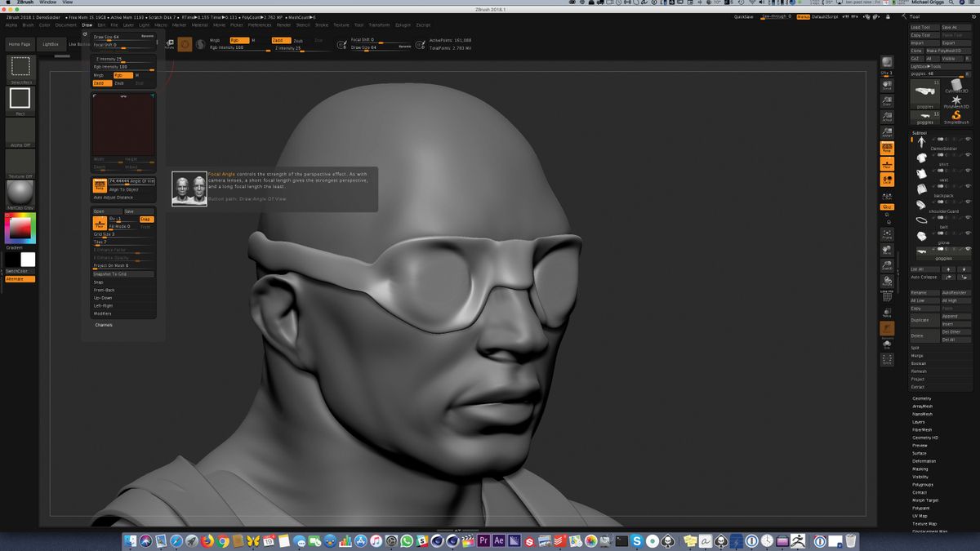This screenshot has width=980, height=551.
Task: Click the Floor grid icon in right shelf
Action: point(886,164)
